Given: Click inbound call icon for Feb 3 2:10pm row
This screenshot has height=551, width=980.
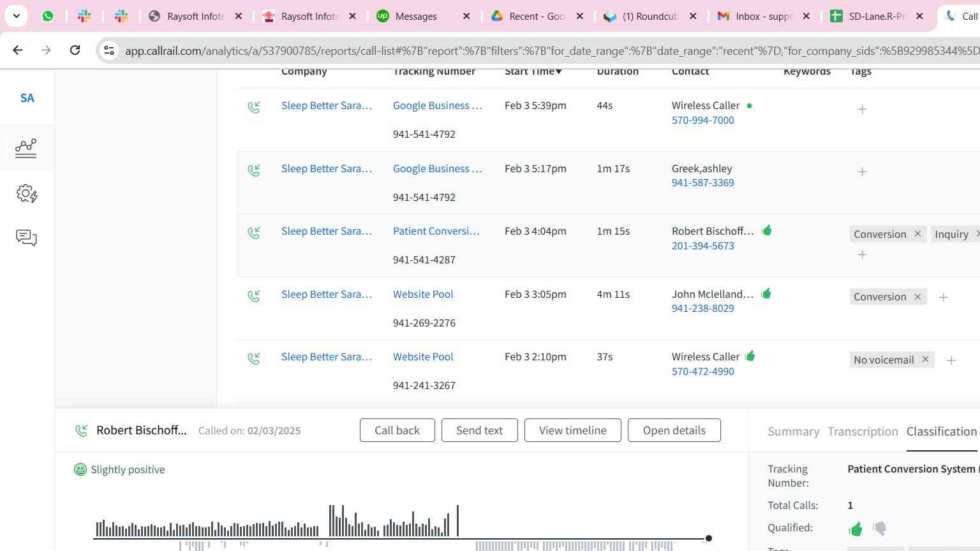Looking at the screenshot, I should coord(254,358).
